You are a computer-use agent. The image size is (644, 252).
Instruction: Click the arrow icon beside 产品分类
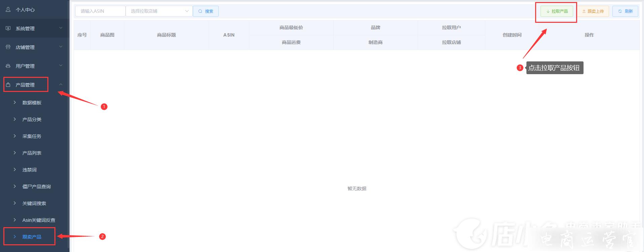pyautogui.click(x=15, y=119)
